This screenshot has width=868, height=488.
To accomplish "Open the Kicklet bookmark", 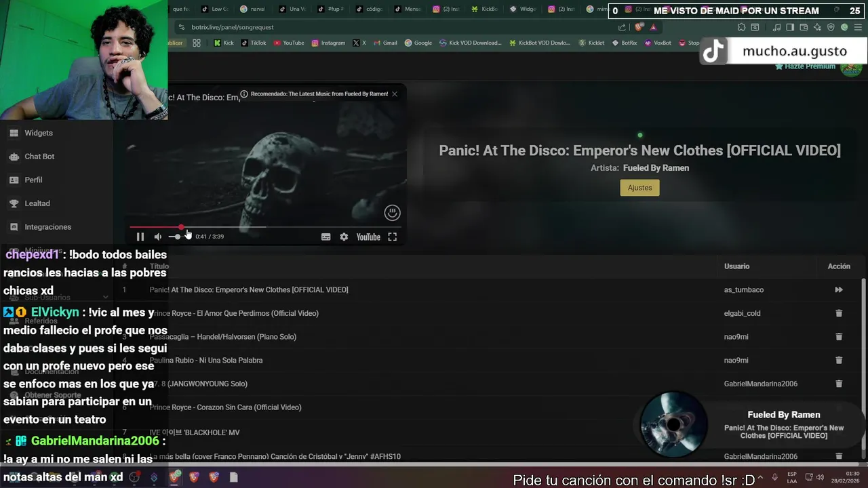I will (591, 43).
